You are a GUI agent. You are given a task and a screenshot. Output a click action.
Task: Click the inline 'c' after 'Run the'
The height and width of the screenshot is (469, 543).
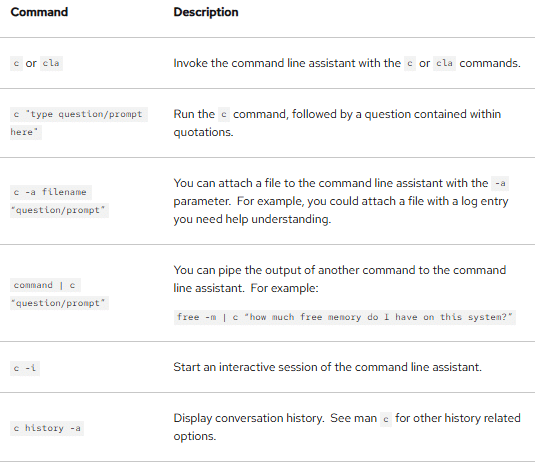tap(224, 114)
